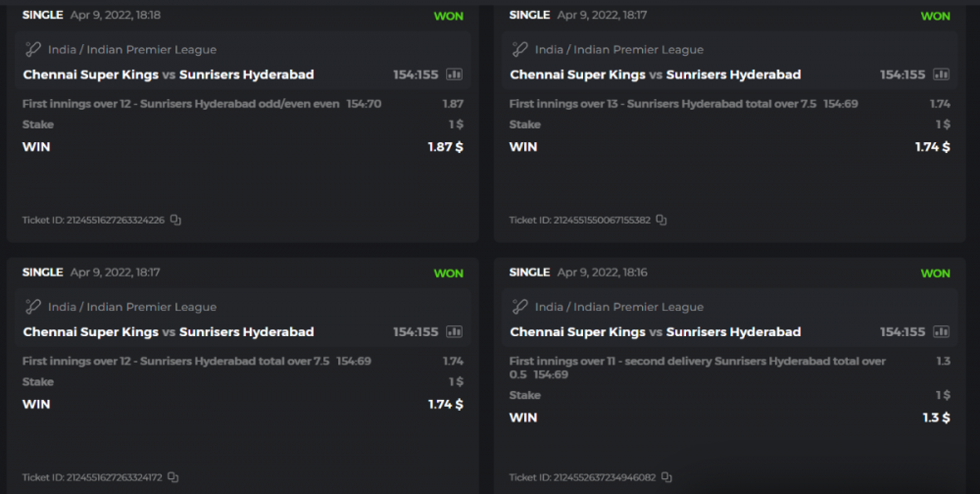Click cricket sport icon on 18:16 ticket

[519, 307]
